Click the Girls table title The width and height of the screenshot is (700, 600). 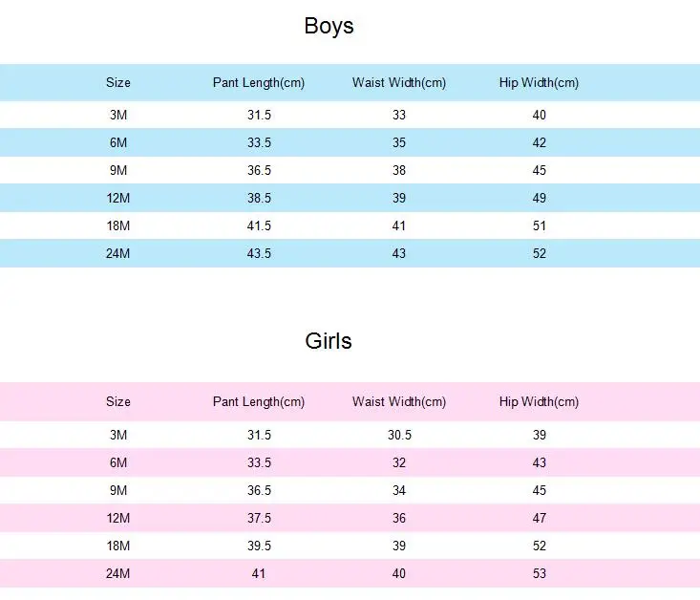tap(329, 341)
